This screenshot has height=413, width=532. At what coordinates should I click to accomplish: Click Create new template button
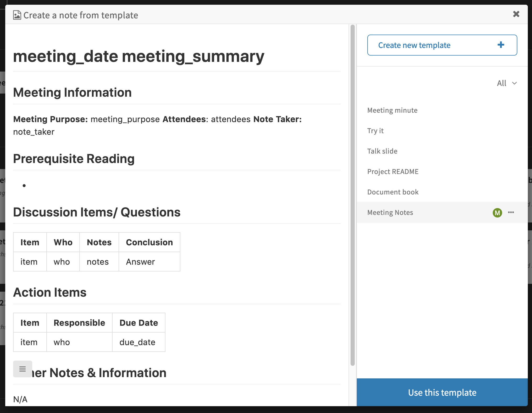point(442,45)
